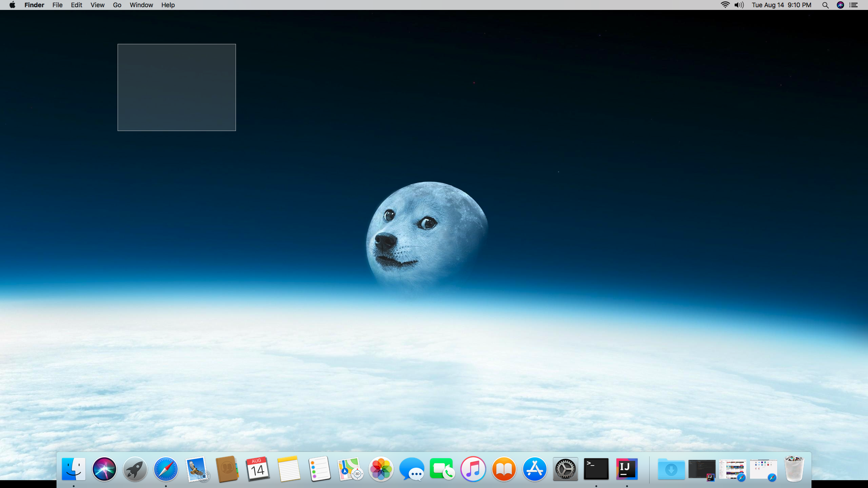The image size is (868, 488).
Task: Restore the second minimized Safari window thumbnail
Action: click(x=763, y=470)
